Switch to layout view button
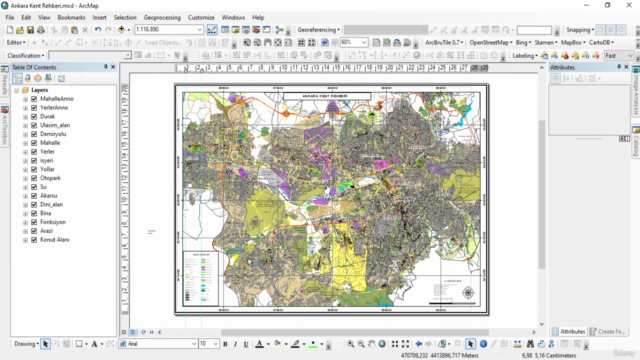 (132, 332)
